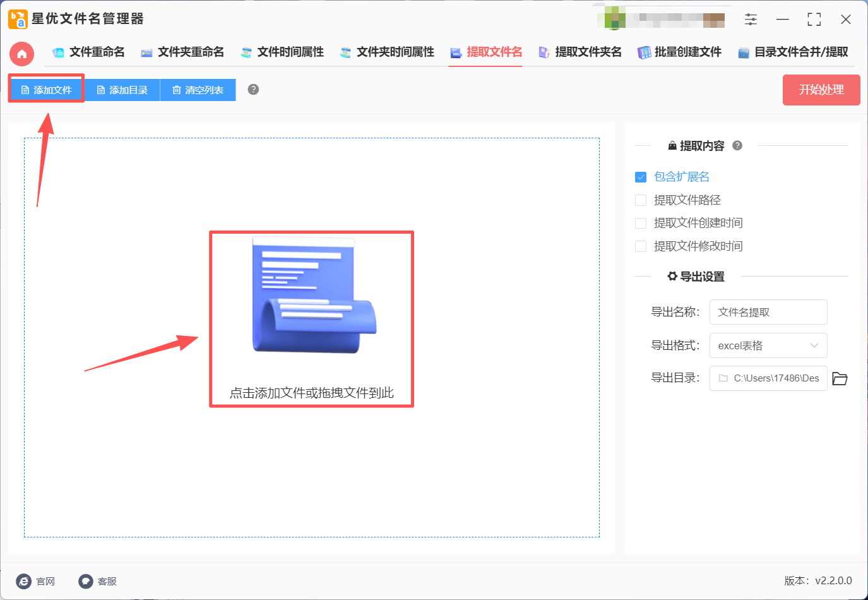Click the 星优文件名管理器 app logo
868x600 pixels.
coord(18,19)
